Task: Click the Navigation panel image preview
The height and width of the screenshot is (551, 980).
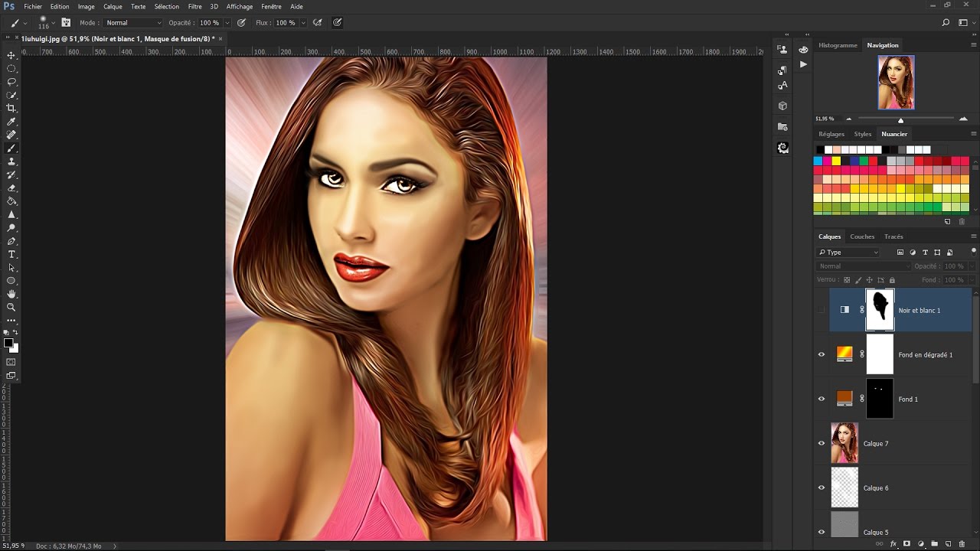Action: [896, 82]
